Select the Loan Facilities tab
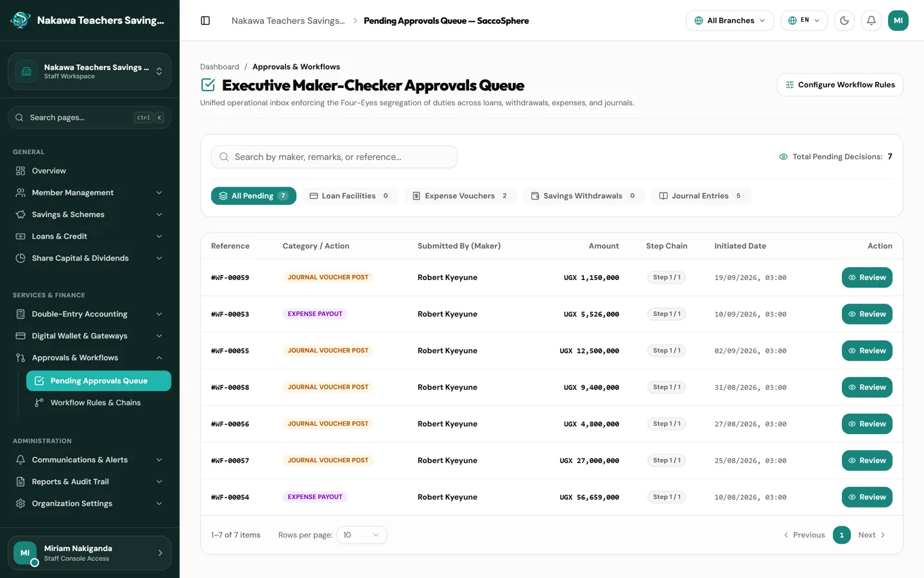Screen dimensions: 924x578 [x=350, y=196]
